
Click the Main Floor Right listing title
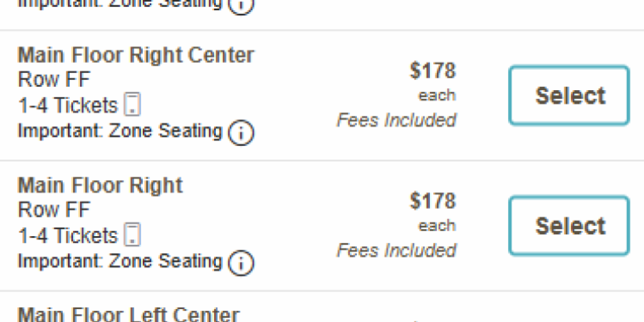tap(100, 186)
